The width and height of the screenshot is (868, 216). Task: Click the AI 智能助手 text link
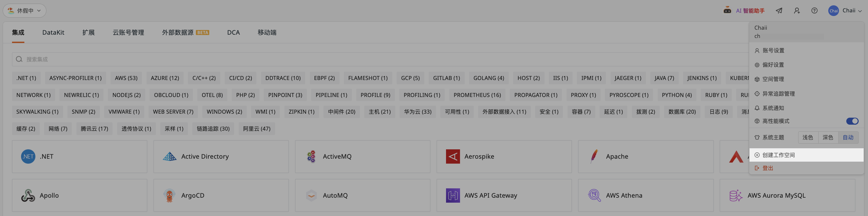pos(750,11)
